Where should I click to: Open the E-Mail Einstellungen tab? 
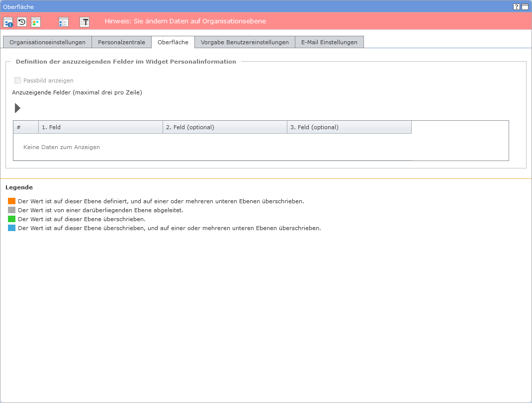coord(329,42)
